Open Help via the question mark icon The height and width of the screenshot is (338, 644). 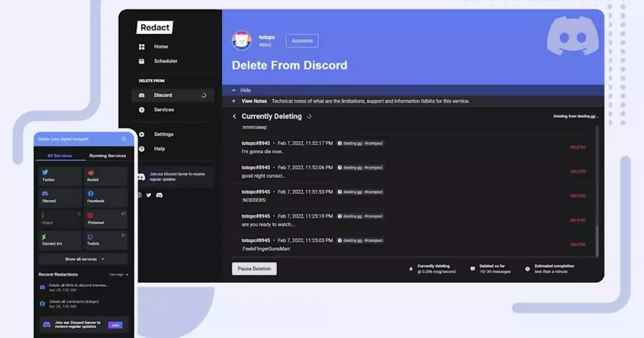(x=142, y=149)
